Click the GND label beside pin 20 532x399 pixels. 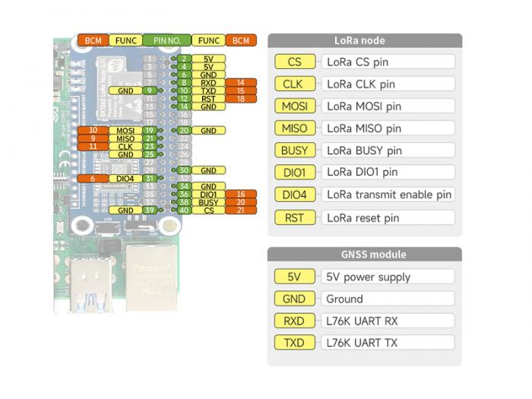208,130
